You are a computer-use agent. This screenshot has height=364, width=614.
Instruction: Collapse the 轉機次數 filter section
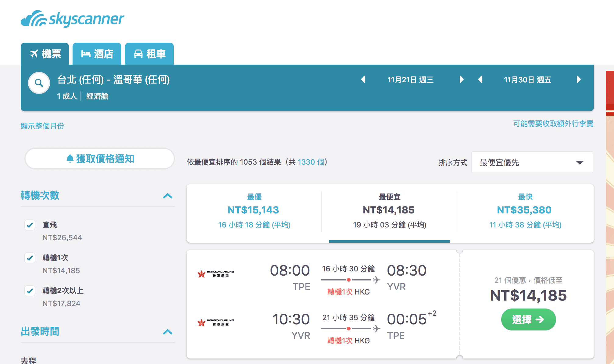click(x=167, y=196)
